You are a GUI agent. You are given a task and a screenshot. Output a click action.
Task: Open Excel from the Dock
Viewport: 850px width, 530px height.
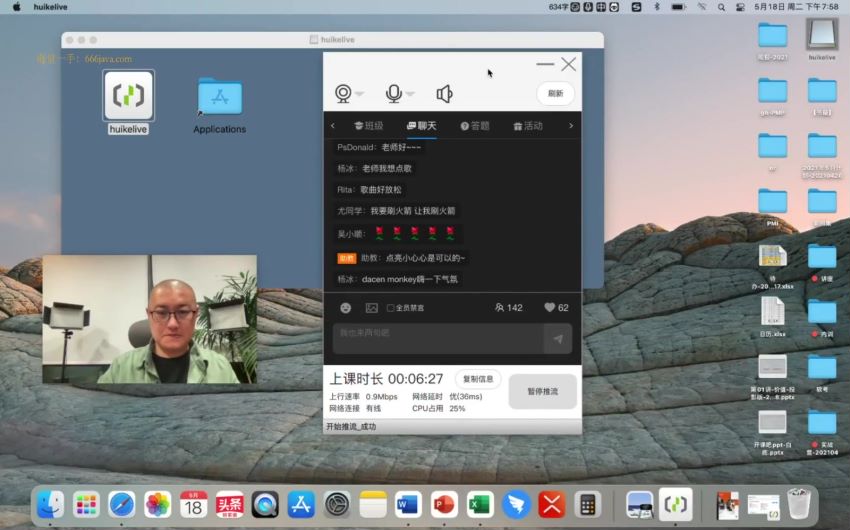pos(480,505)
